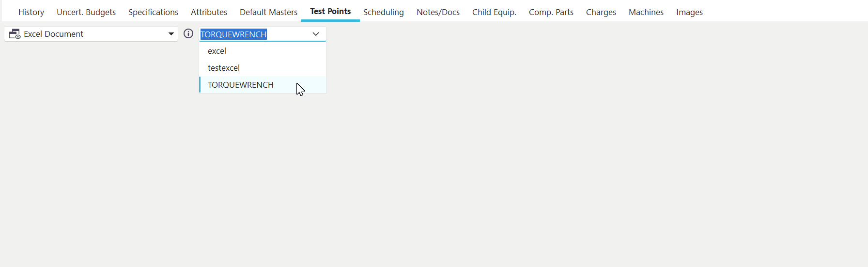Select the Test Points tab
Viewport: 868px width, 267px height.
(330, 12)
